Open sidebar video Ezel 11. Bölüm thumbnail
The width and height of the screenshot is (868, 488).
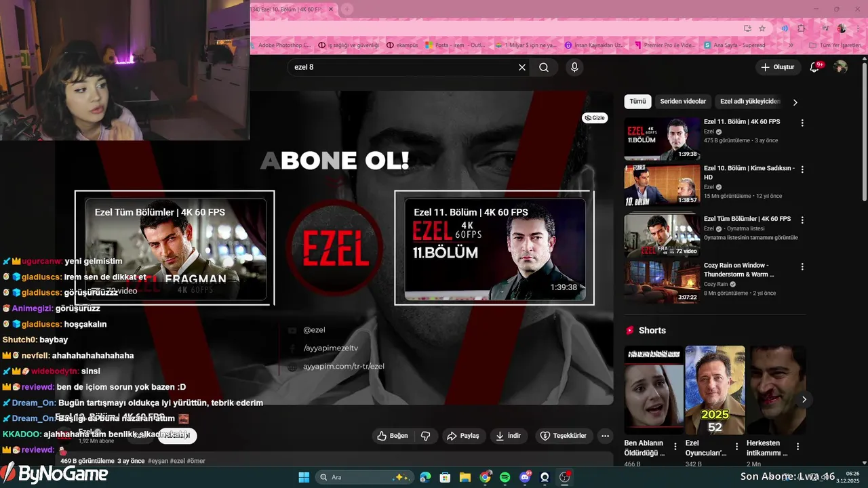pos(662,138)
